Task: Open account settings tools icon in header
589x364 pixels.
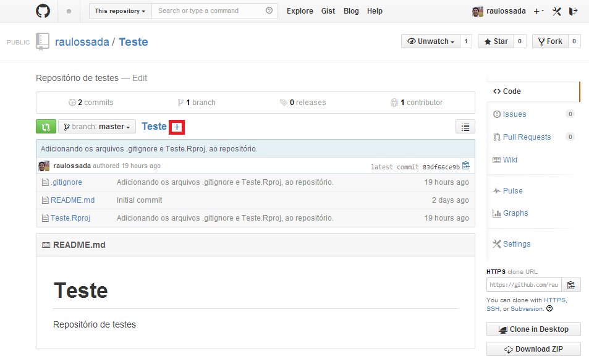Action: [557, 11]
